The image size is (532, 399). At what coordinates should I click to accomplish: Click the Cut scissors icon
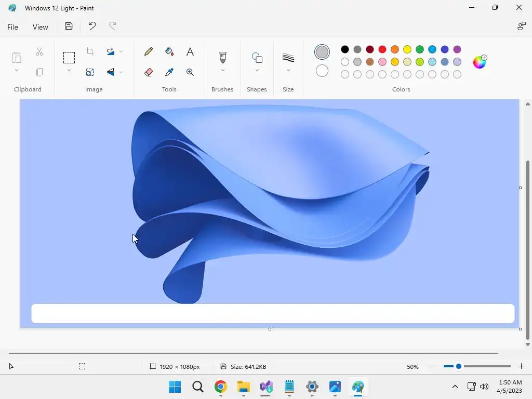[x=39, y=51]
